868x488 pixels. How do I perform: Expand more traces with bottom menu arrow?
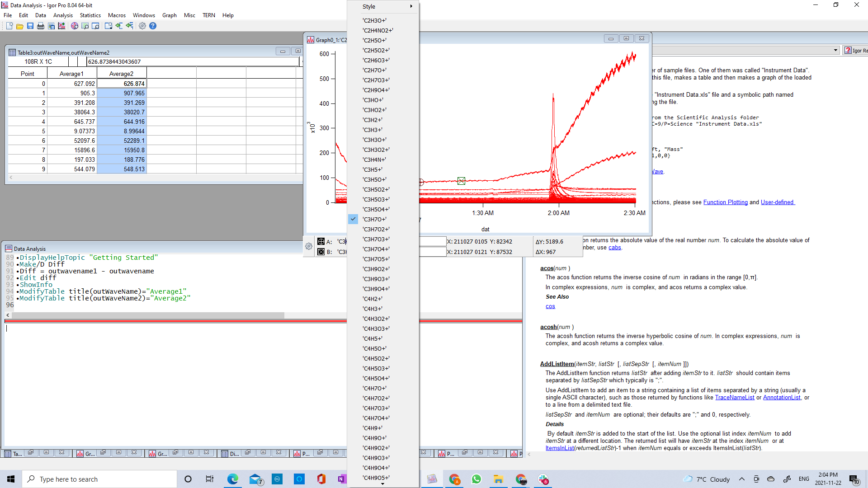pos(383,484)
